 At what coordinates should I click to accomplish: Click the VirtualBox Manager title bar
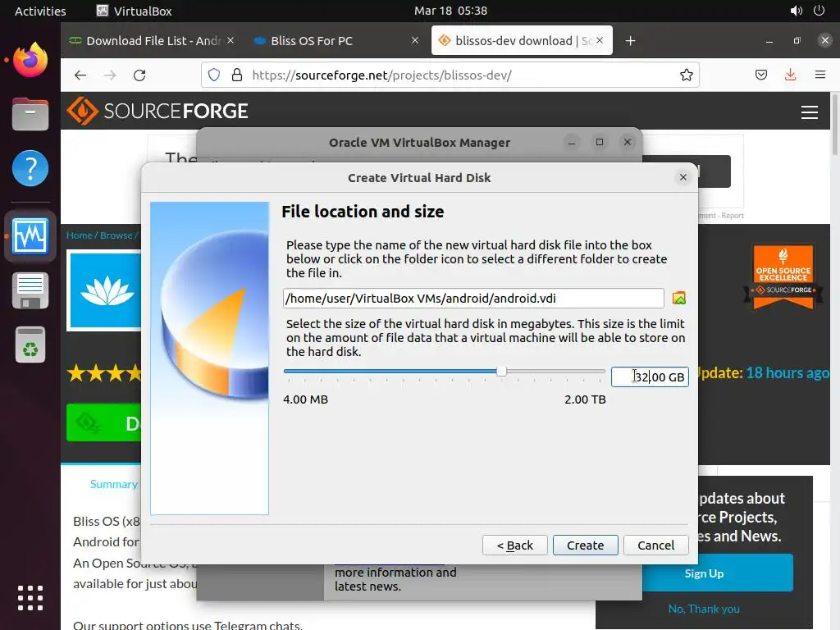coord(419,143)
